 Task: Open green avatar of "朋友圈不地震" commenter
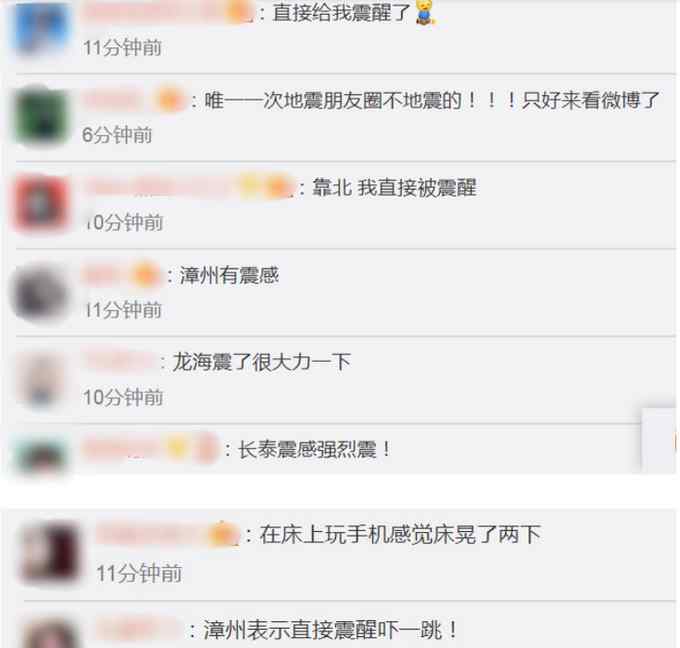click(x=42, y=116)
